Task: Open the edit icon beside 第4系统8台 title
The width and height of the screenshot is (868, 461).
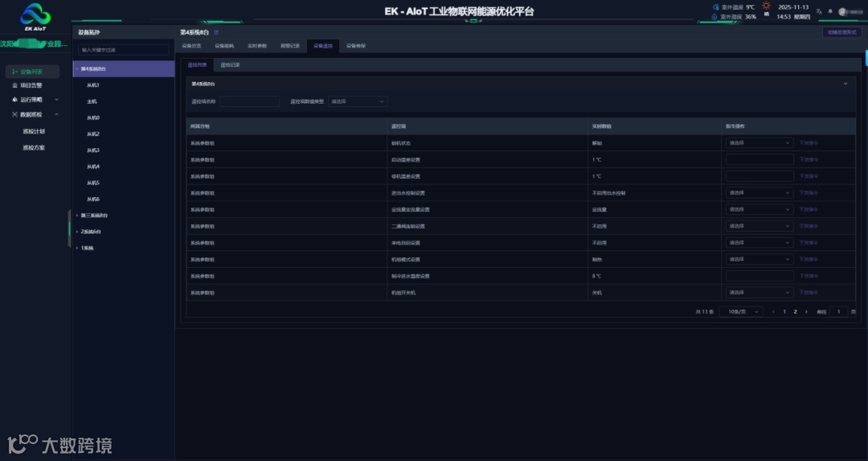Action: 216,32
